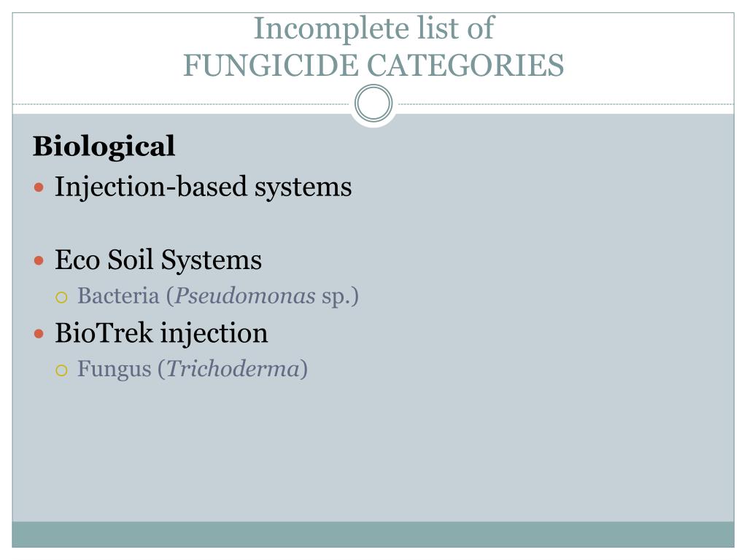The width and height of the screenshot is (747, 560).
Task: Click the italic word Trichoderma
Action: pos(233,368)
